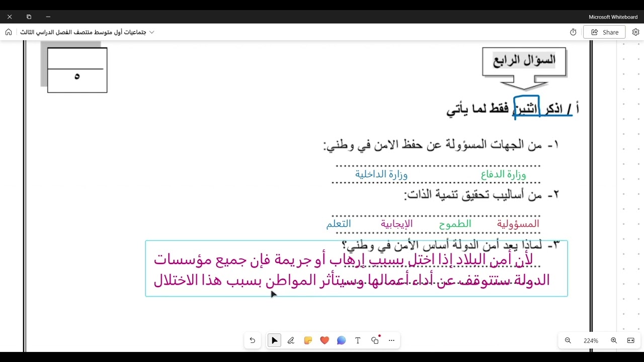Open the heart Reactions tool
The width and height of the screenshot is (644, 362).
point(325,340)
